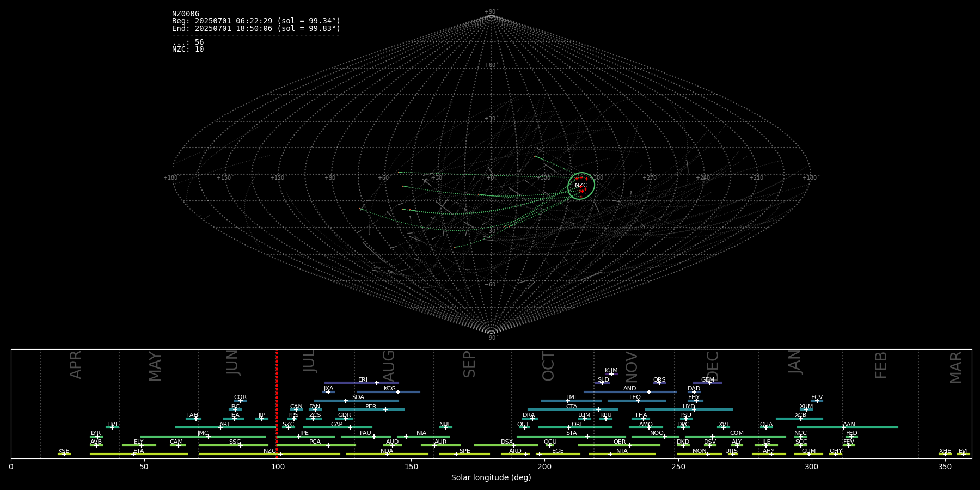Screen dimensions: 980x490
Task: Click the green NZC radiant circle on sky map
Action: (x=581, y=186)
